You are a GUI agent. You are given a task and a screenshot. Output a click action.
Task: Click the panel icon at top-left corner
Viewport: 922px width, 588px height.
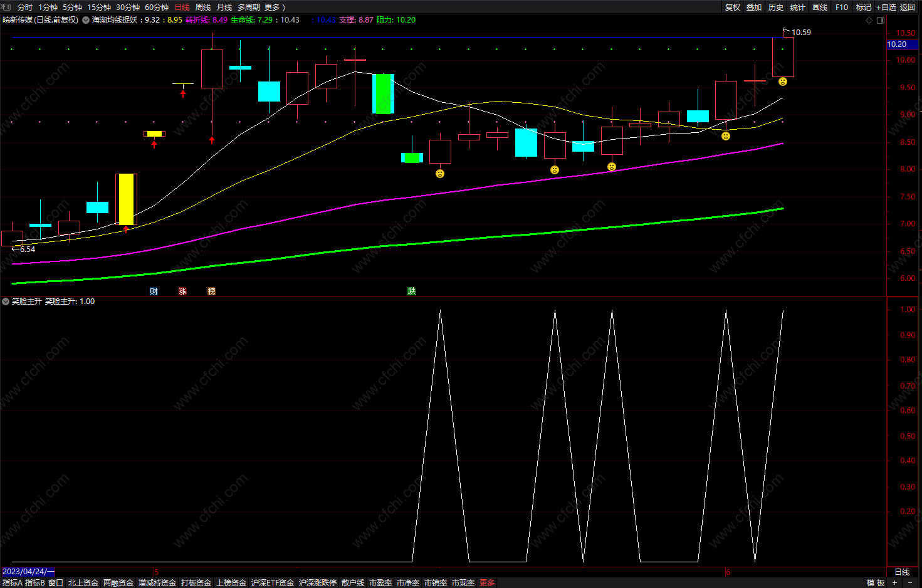[x=6, y=7]
